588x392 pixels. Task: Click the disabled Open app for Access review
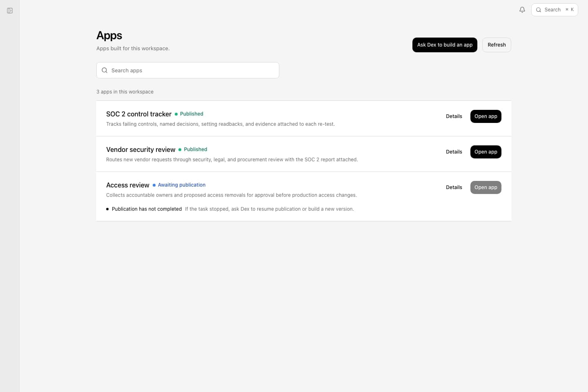pyautogui.click(x=486, y=187)
